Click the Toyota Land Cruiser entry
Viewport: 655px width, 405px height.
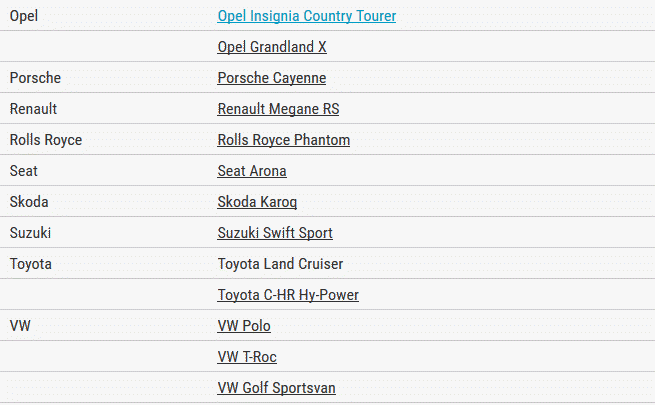pyautogui.click(x=280, y=264)
